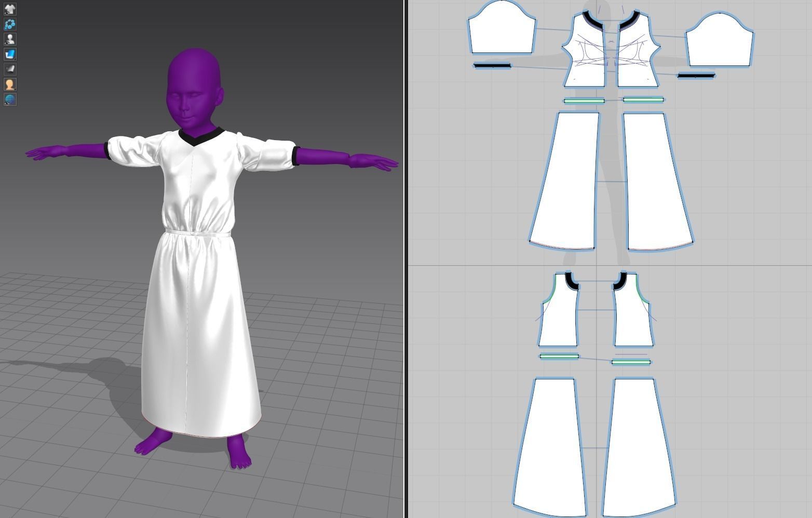
Task: Select the right front bodice pattern with black collar
Action: (x=638, y=49)
